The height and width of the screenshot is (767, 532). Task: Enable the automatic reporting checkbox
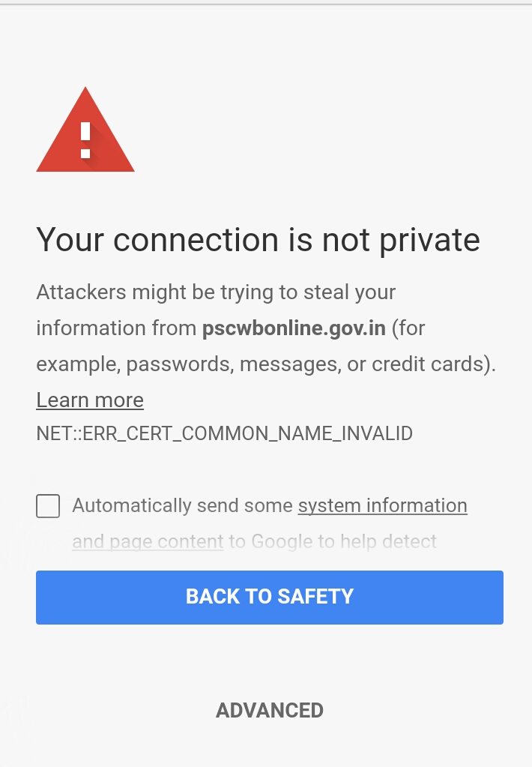click(48, 506)
